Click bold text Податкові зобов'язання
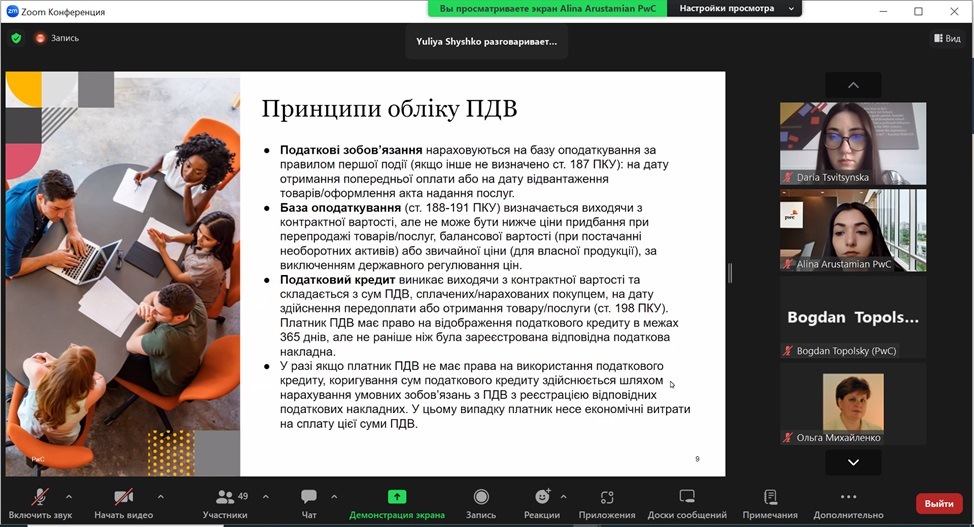Image resolution: width=974 pixels, height=527 pixels. [x=351, y=150]
